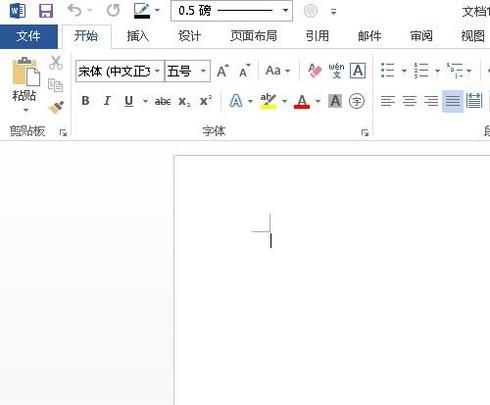This screenshot has width=490, height=405.
Task: Select justify alignment
Action: (x=453, y=101)
